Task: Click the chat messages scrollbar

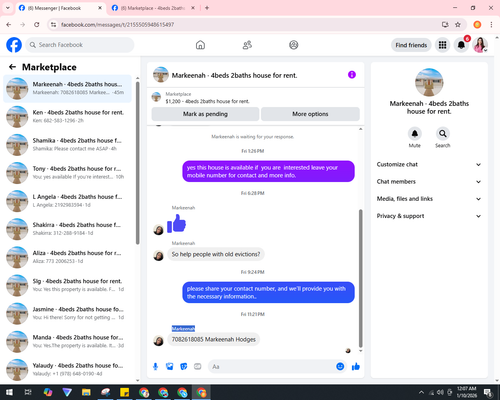Action: click(360, 278)
